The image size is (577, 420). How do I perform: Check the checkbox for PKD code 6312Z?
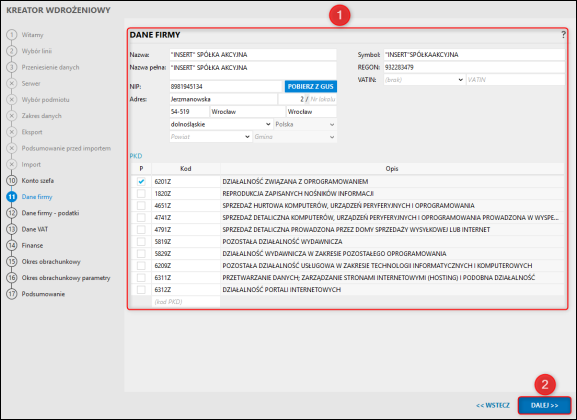coord(141,289)
